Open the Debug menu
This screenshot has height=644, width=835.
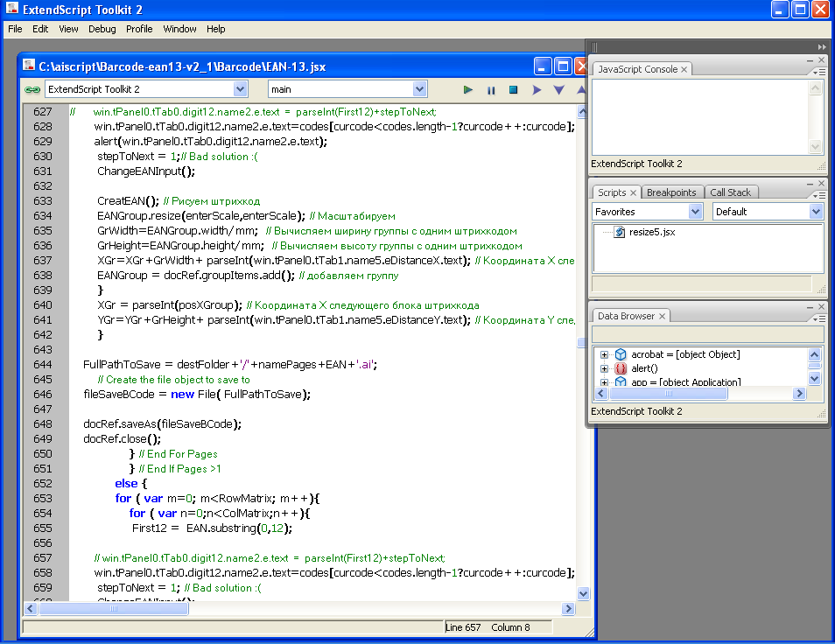pos(102,29)
